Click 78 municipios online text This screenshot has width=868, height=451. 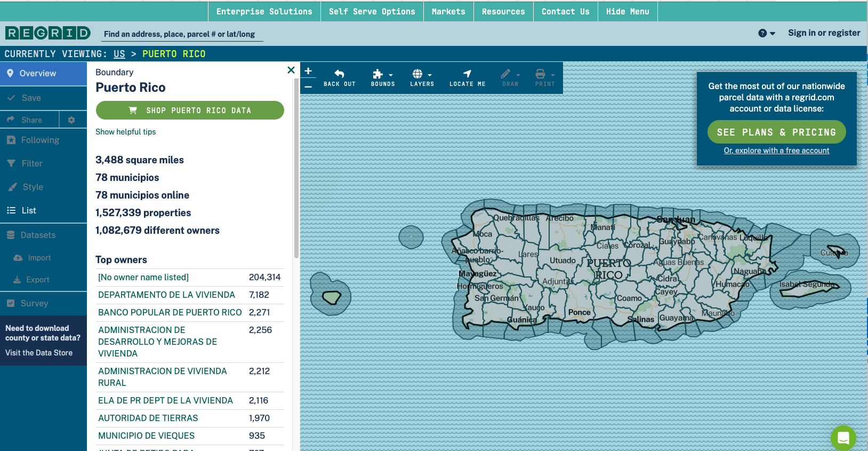(x=142, y=195)
